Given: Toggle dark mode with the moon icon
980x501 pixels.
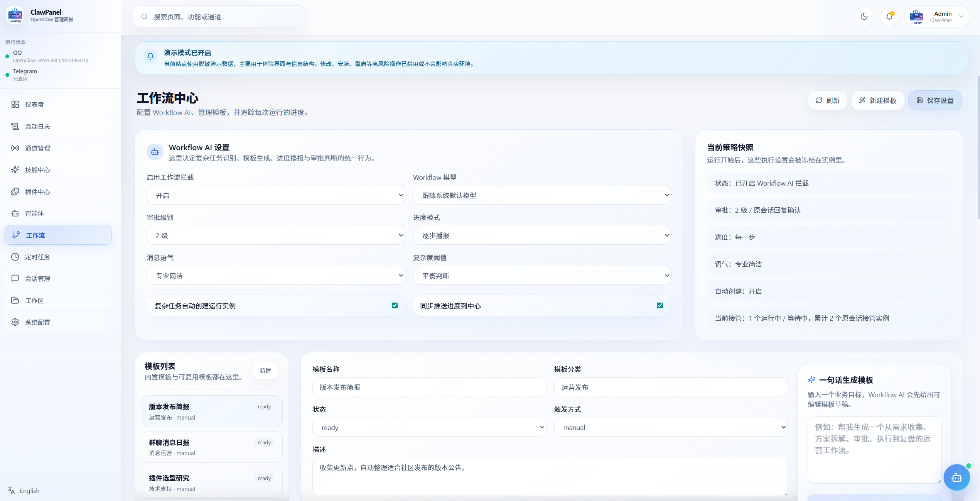Looking at the screenshot, I should point(864,17).
